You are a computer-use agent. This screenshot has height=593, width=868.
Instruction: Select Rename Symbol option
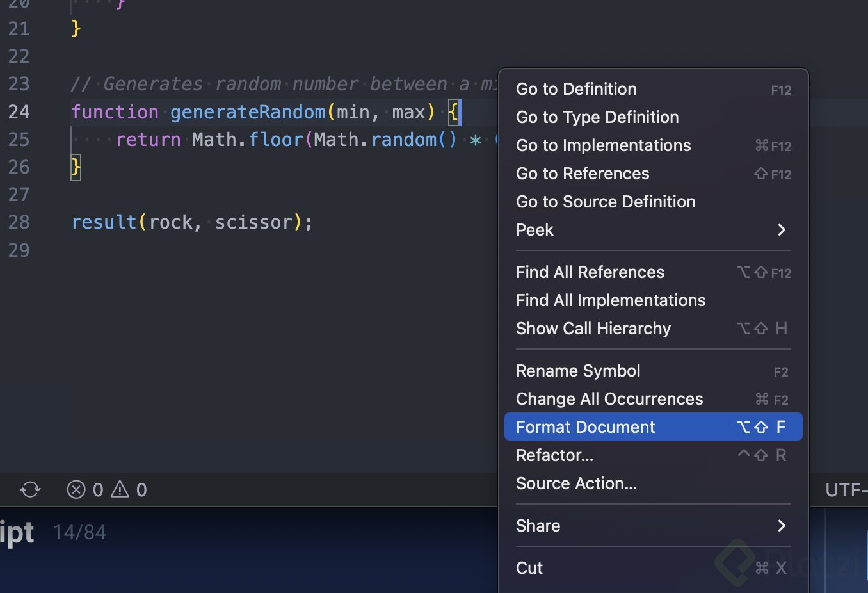(578, 371)
